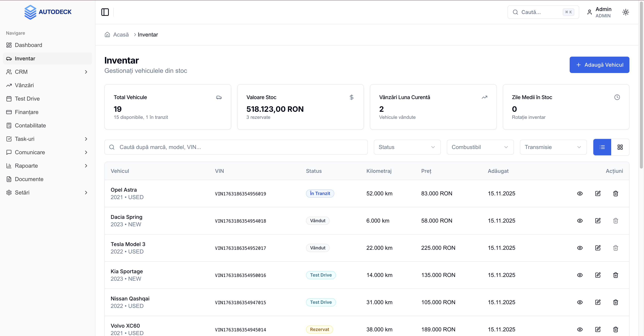This screenshot has height=336, width=644.
Task: Switch to list view layout
Action: [602, 147]
